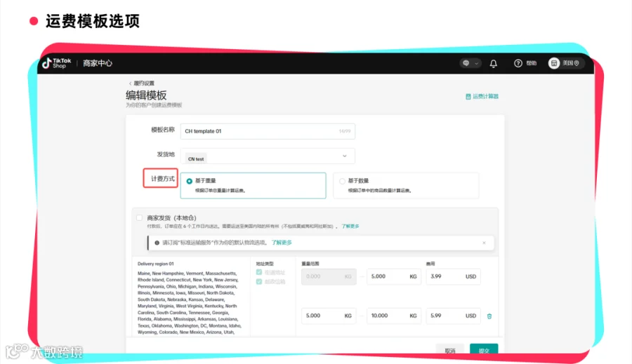Viewport: 632px width, 364px height.
Task: Click the info icon in the notice bar
Action: click(157, 243)
